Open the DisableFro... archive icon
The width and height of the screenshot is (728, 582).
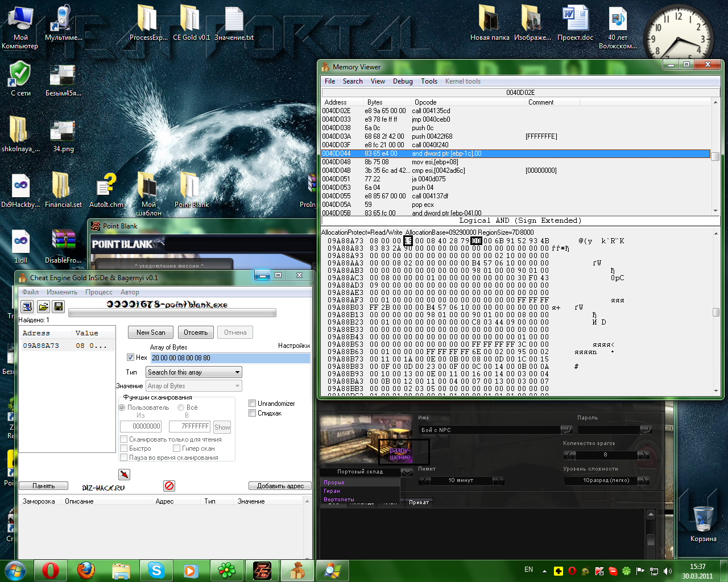tap(63, 246)
